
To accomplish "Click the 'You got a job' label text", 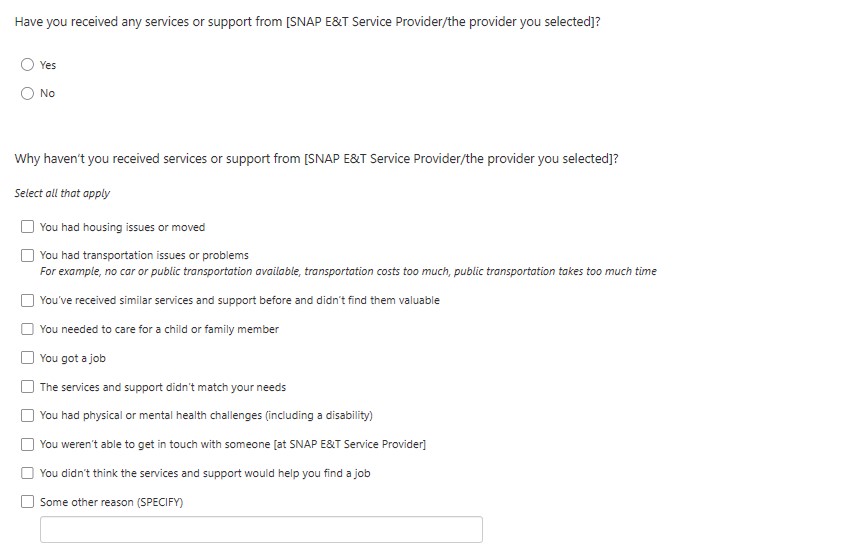I will click(x=73, y=358).
